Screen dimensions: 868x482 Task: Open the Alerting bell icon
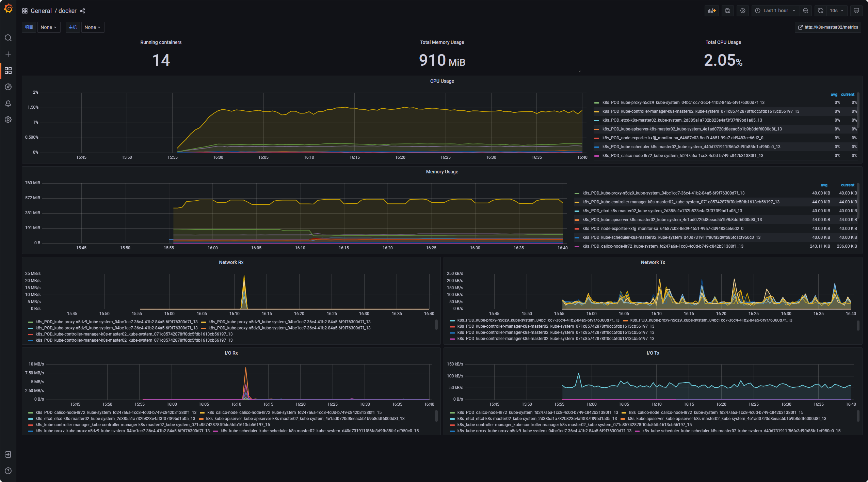tap(8, 103)
